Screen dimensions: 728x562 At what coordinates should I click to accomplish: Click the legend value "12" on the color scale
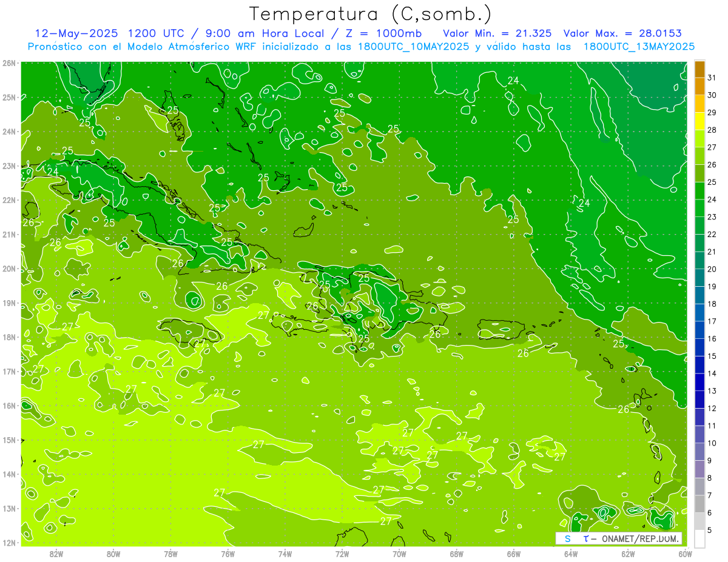click(x=712, y=408)
